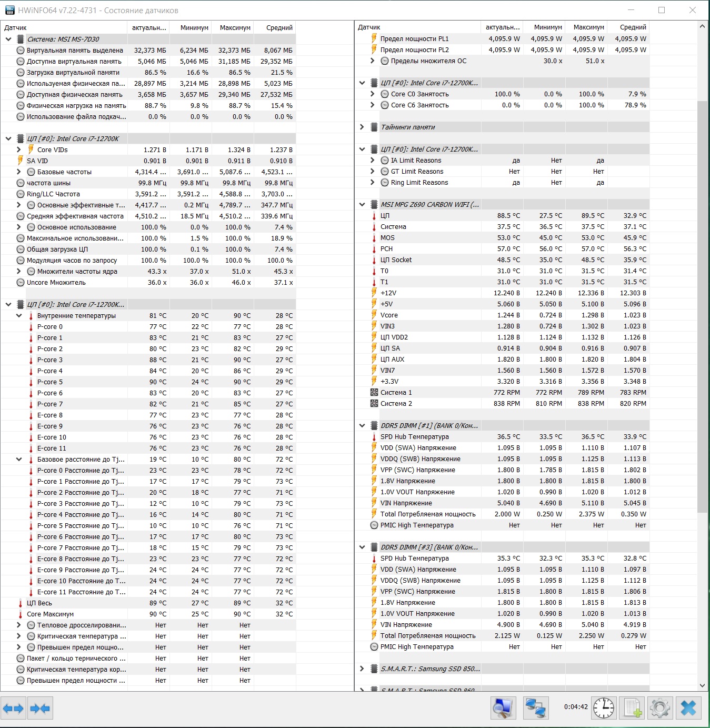The width and height of the screenshot is (710, 728).
Task: Expand the IA Limit Reasons row
Action: (x=373, y=160)
